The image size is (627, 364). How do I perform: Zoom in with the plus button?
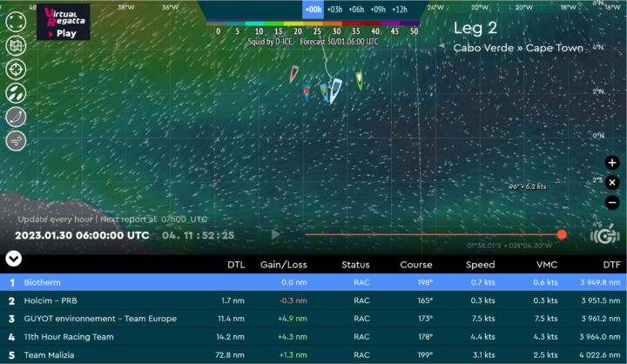pos(612,163)
